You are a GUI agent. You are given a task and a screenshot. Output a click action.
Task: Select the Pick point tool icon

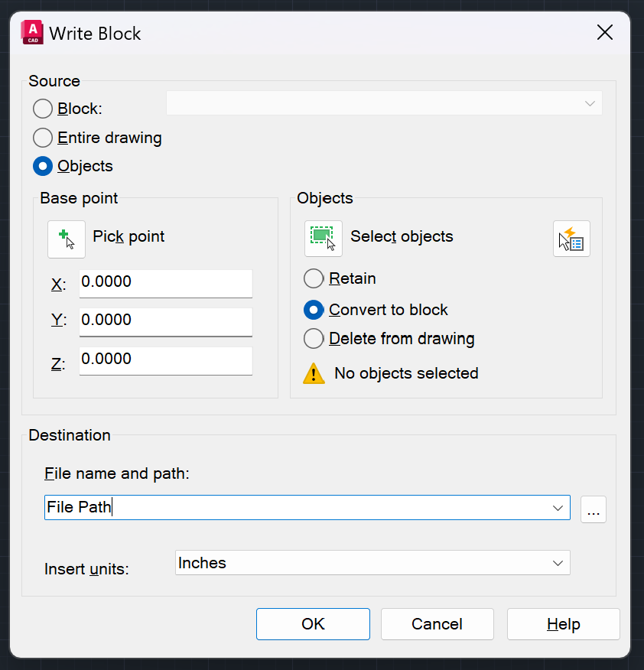[x=67, y=237]
